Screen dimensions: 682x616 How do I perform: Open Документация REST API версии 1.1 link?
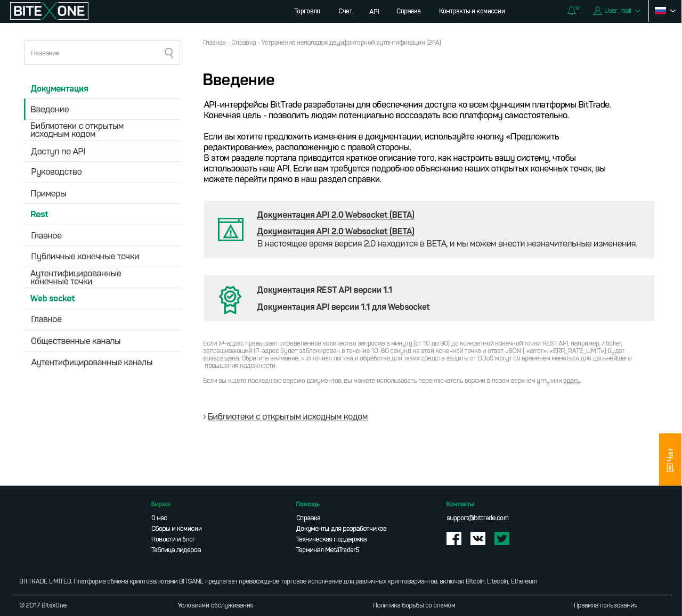pos(324,290)
